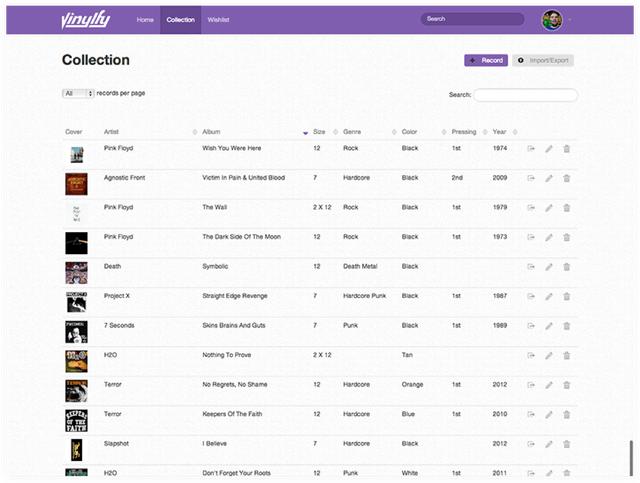The width and height of the screenshot is (640, 483).
Task: Edit the Symbolic record by Death
Action: tap(549, 267)
